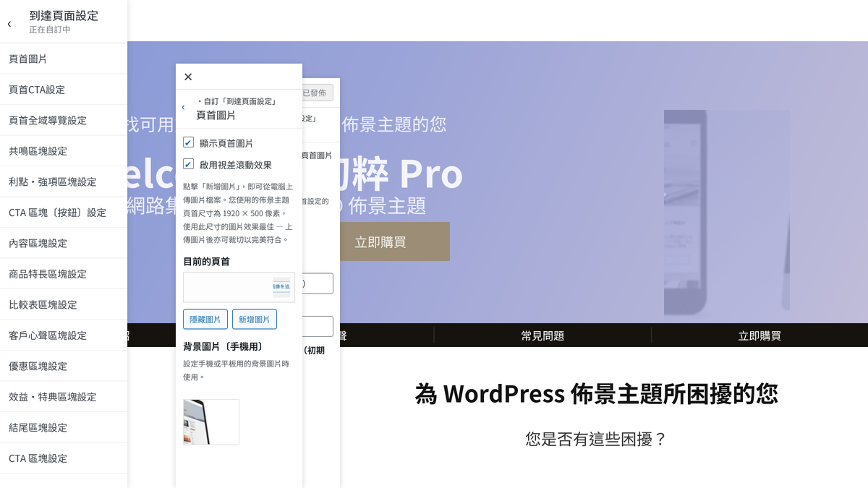
Task: Click back chevron beside 頁首圖片 heading
Action: (183, 108)
